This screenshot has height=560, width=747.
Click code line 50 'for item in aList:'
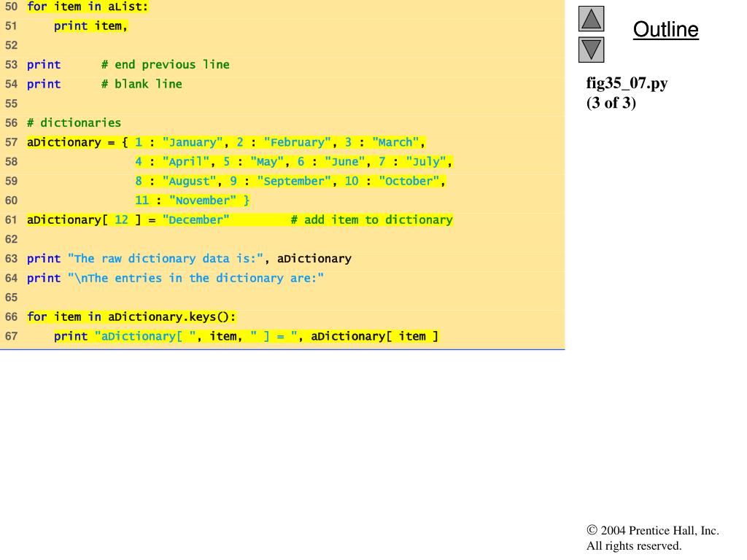point(88,7)
